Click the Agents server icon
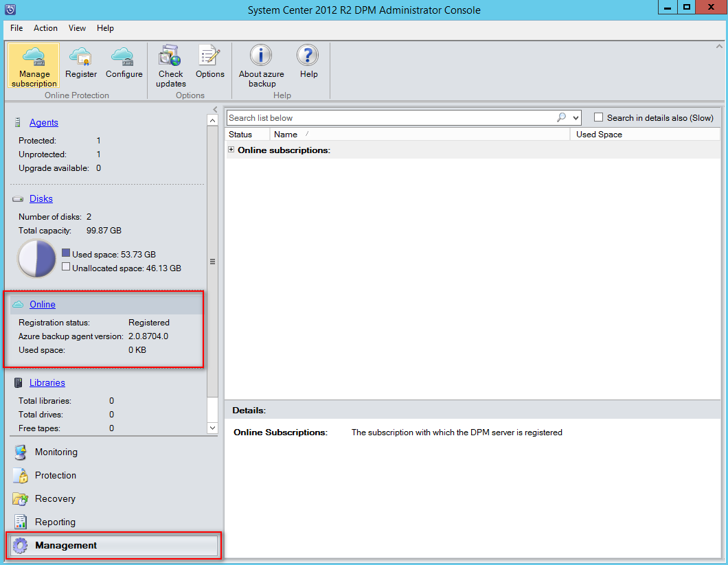The image size is (728, 565). coord(18,123)
